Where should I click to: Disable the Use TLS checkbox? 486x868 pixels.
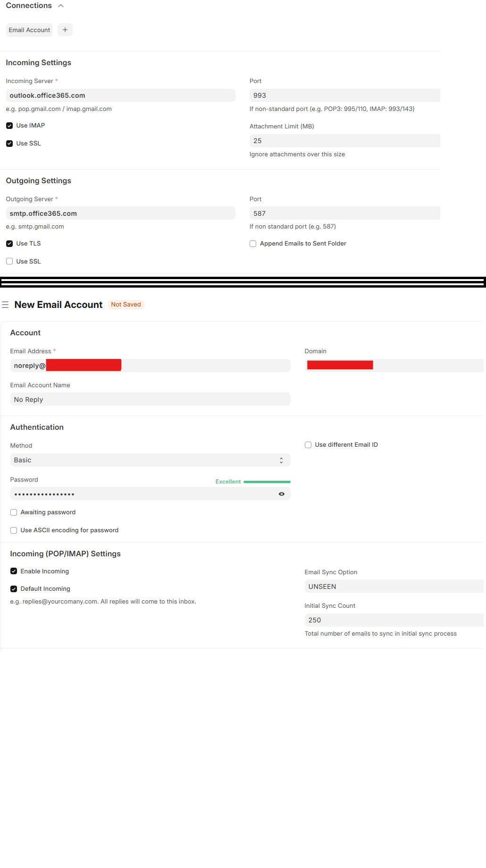click(x=9, y=244)
